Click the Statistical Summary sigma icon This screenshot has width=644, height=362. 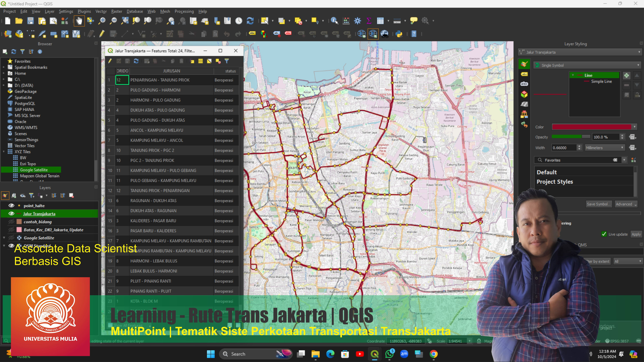tap(369, 21)
